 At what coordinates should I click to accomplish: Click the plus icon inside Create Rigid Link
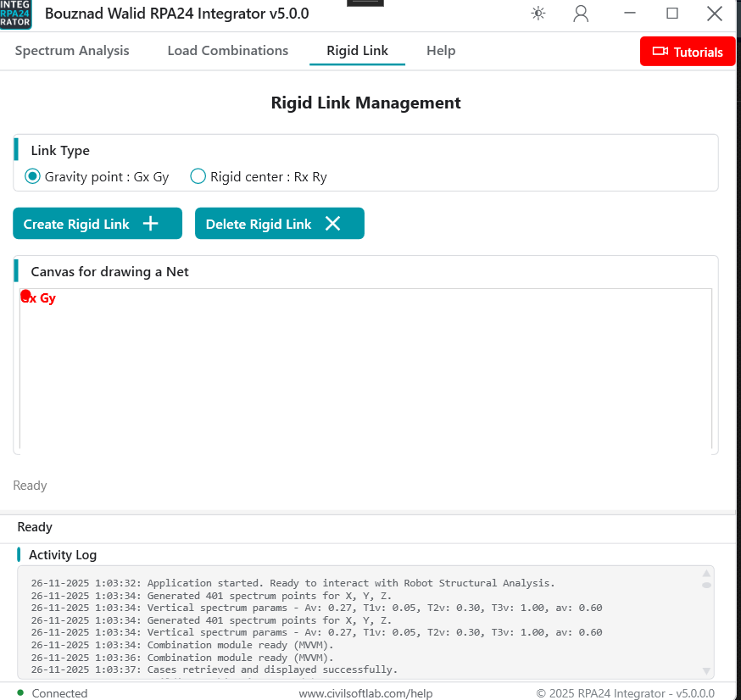(x=150, y=223)
